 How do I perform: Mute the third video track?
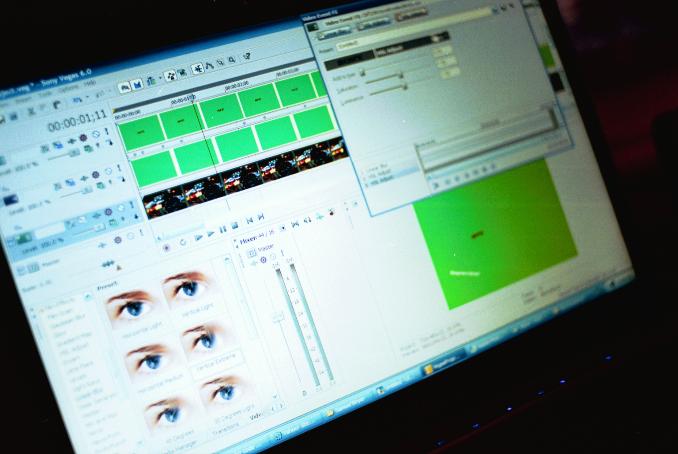click(121, 208)
